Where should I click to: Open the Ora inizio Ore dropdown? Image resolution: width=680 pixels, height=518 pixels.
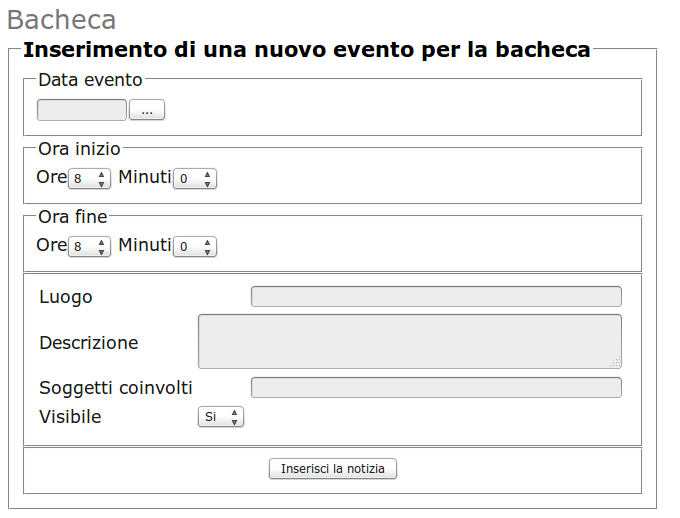[89, 178]
